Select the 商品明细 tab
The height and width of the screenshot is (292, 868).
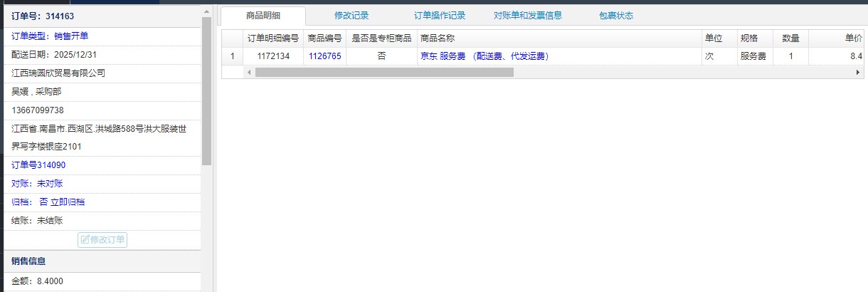click(x=263, y=16)
